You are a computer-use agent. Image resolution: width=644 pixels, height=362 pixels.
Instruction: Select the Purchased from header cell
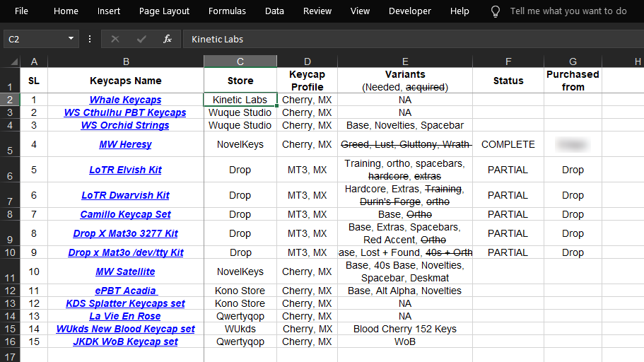[573, 81]
